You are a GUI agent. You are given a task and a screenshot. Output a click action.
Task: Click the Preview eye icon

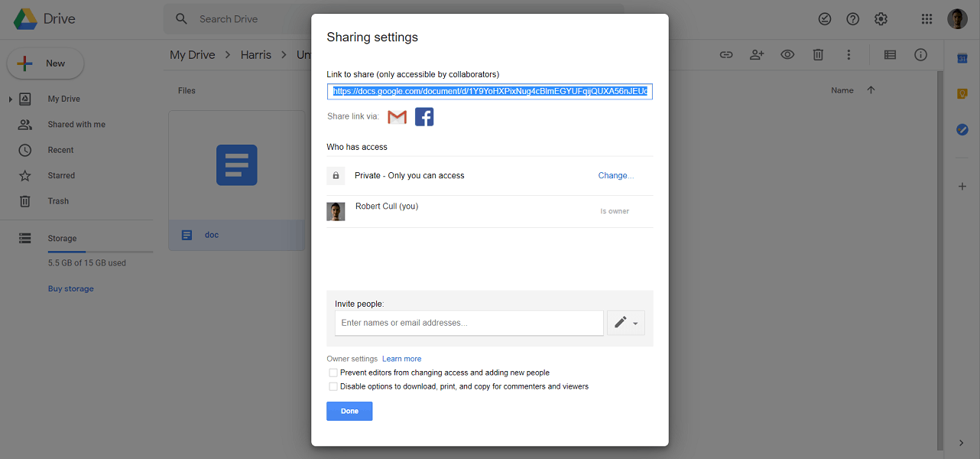click(787, 55)
